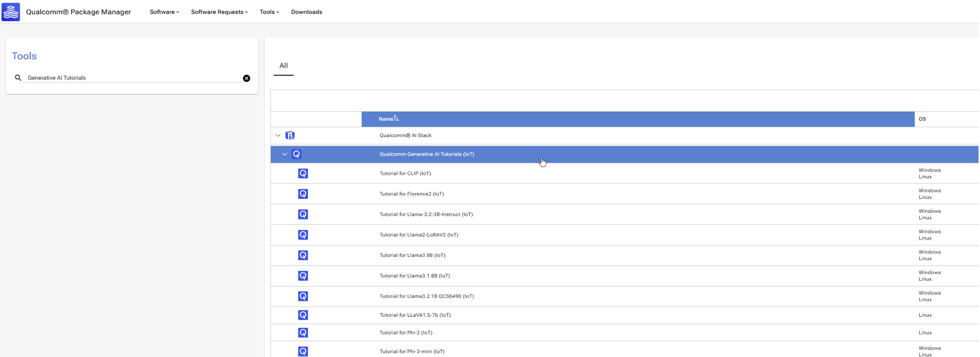
Task: Click the Q icon for Llama3.2 1B QCS6490
Action: (303, 296)
